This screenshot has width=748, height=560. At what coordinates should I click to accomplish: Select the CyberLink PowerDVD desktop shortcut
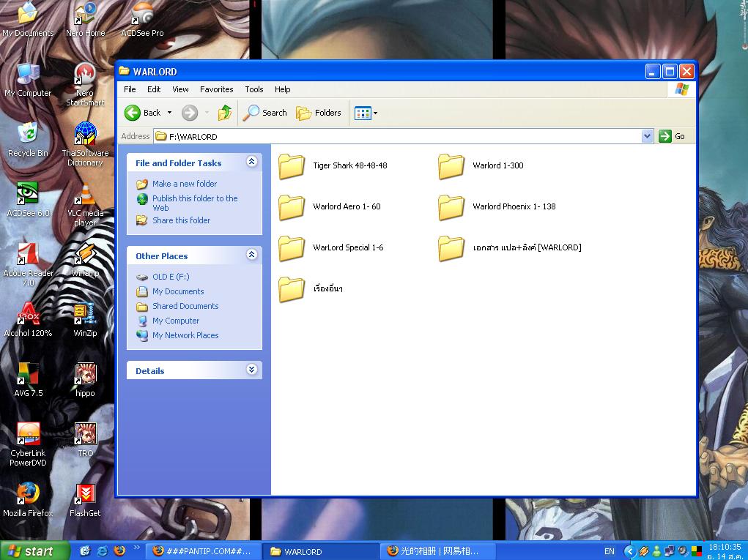[28, 445]
